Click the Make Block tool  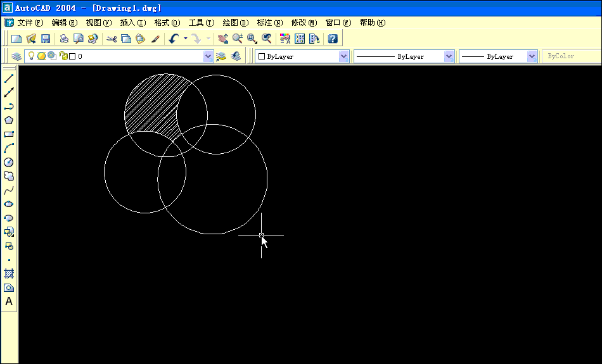coord(9,246)
